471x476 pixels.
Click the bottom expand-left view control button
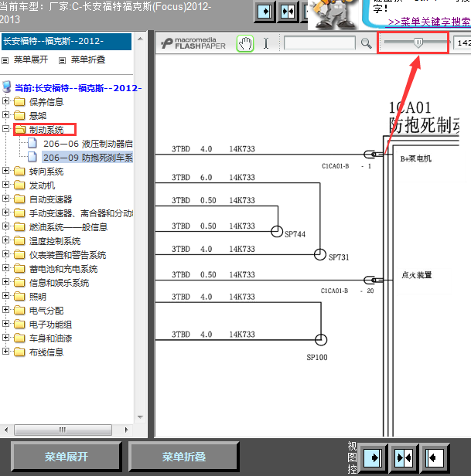click(435, 457)
